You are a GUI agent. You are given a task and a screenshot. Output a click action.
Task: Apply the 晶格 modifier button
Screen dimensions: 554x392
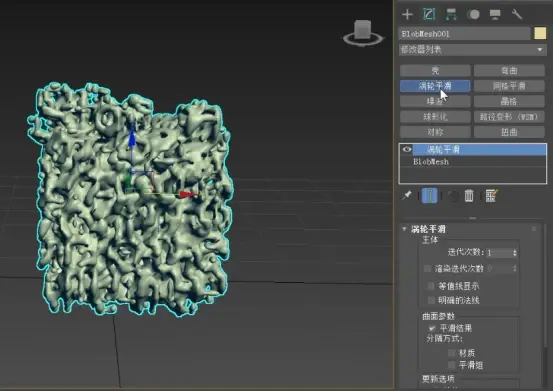point(509,101)
